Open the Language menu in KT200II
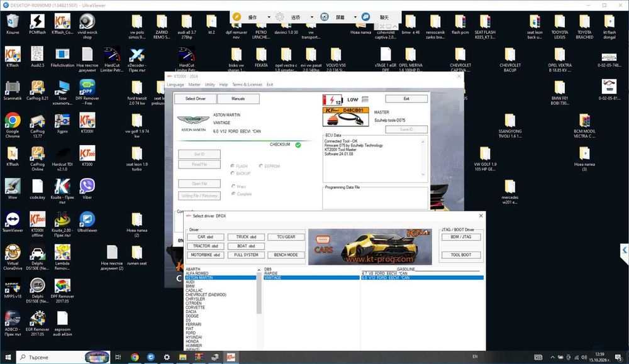Screen dimensions: 629x364 pyautogui.click(x=175, y=85)
